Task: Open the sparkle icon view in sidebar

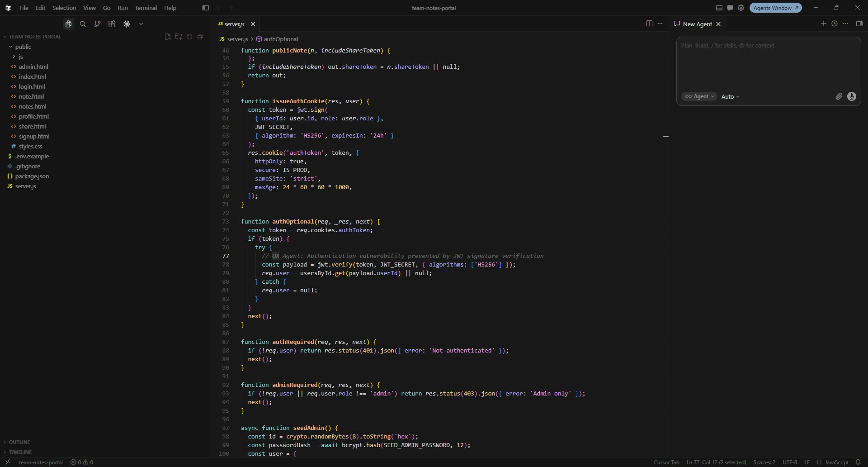Action: click(x=127, y=24)
